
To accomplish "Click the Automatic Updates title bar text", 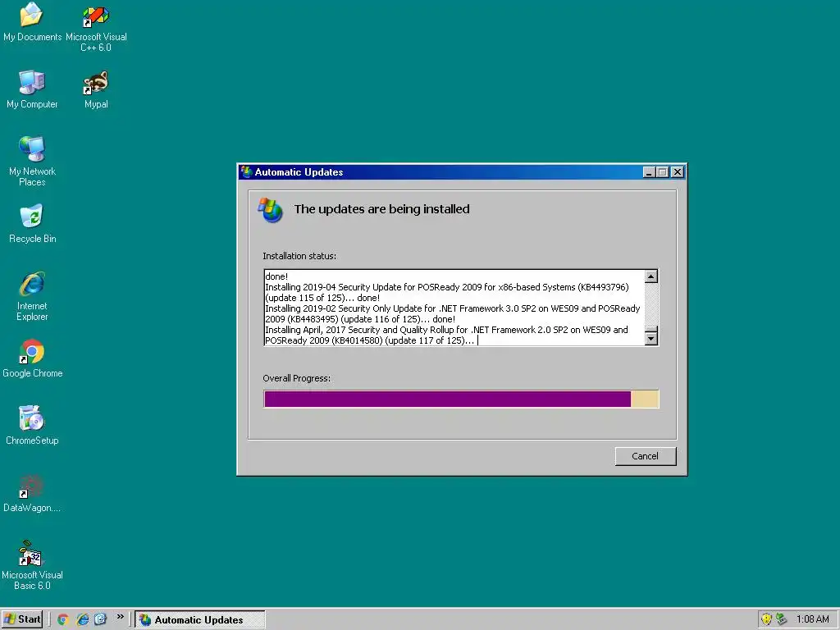I will pyautogui.click(x=299, y=172).
